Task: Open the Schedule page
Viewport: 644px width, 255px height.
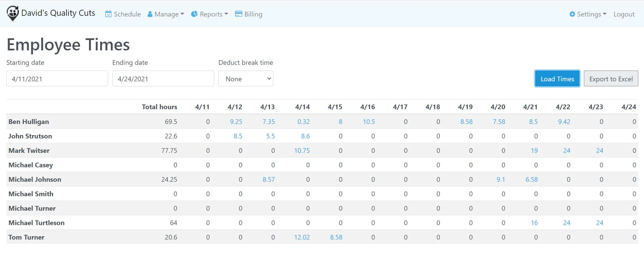Action: tap(123, 14)
